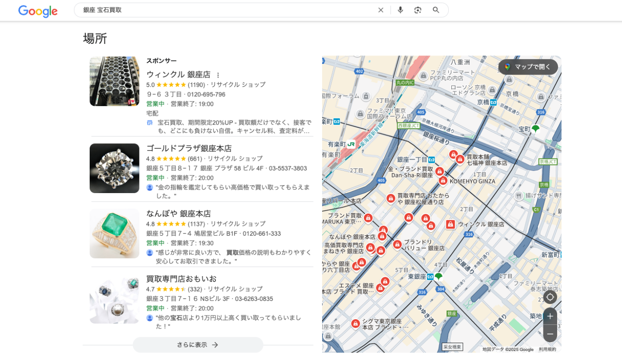The height and width of the screenshot is (364, 622).
Task: Click the map's current location target icon
Action: pyautogui.click(x=550, y=297)
